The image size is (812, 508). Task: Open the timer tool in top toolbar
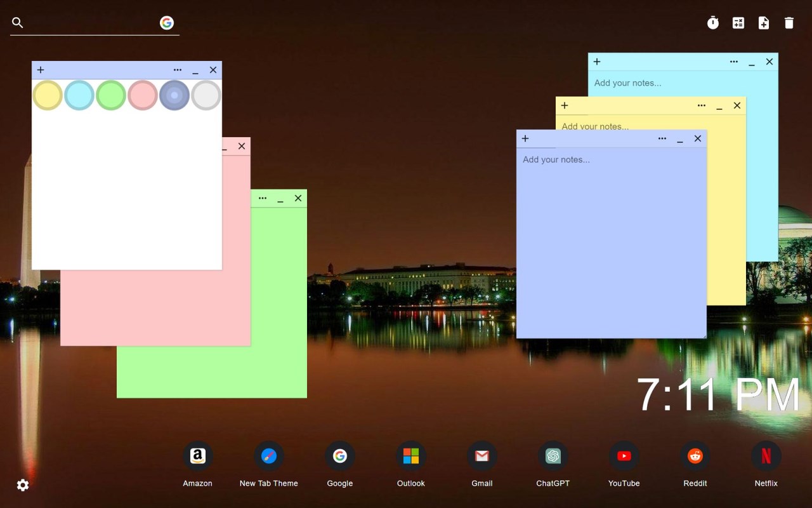point(713,23)
